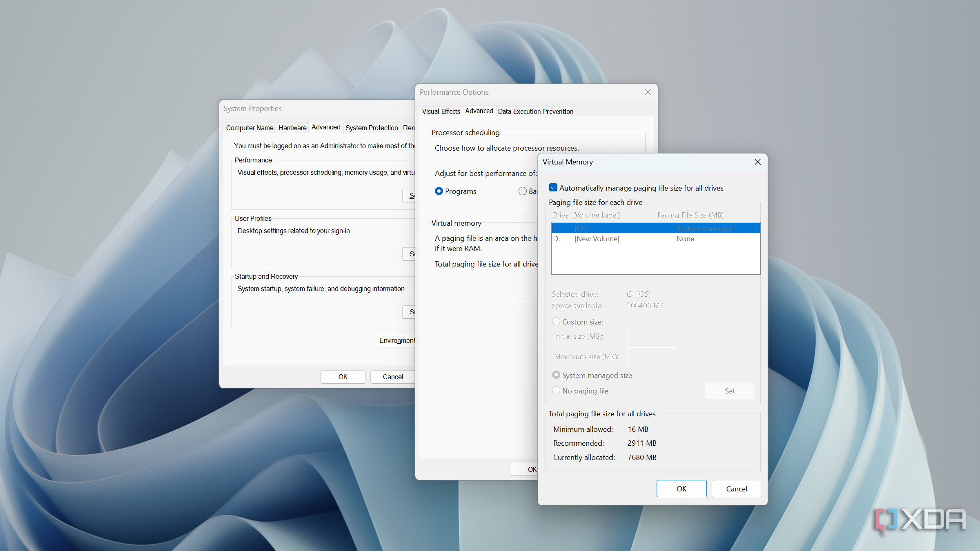980x551 pixels.
Task: Click the 7680 MB currently allocated value
Action: click(x=642, y=457)
